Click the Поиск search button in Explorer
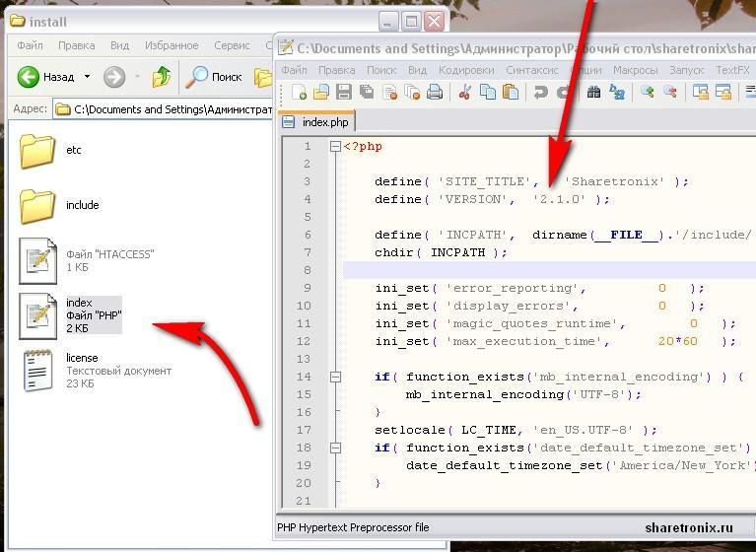This screenshot has width=756, height=552. click(x=214, y=77)
